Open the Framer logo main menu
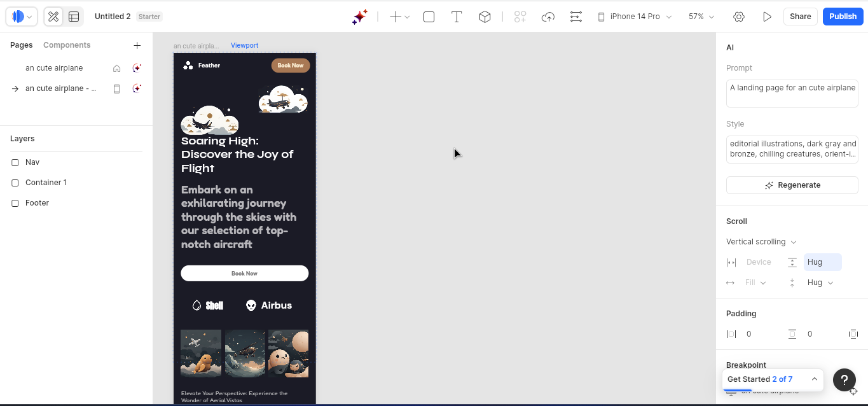The height and width of the screenshot is (406, 868). pos(21,17)
